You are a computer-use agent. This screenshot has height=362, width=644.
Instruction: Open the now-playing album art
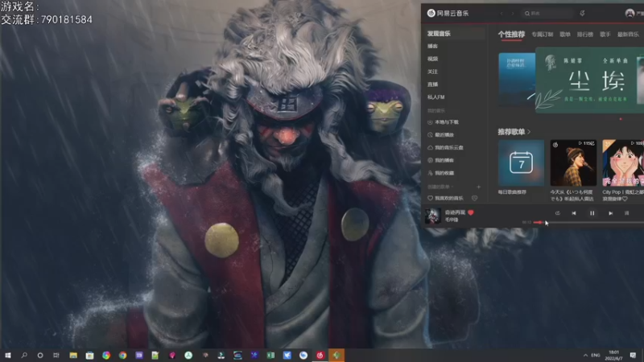432,216
